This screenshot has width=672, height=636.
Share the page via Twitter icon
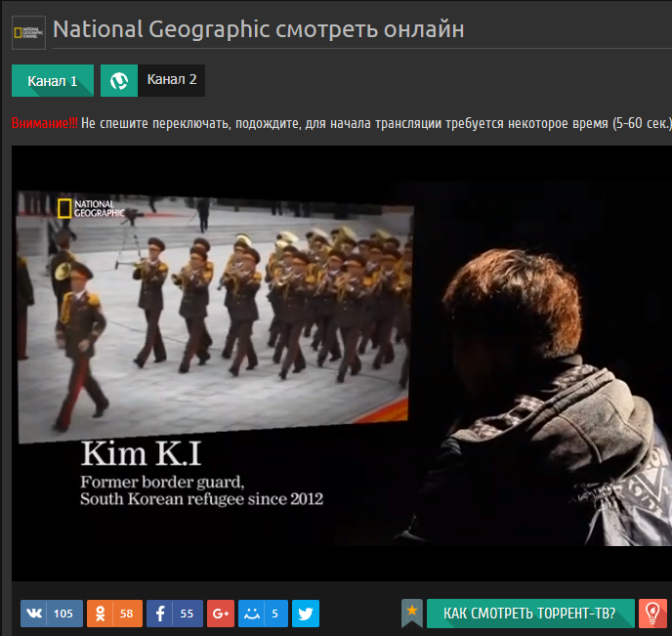pos(306,614)
